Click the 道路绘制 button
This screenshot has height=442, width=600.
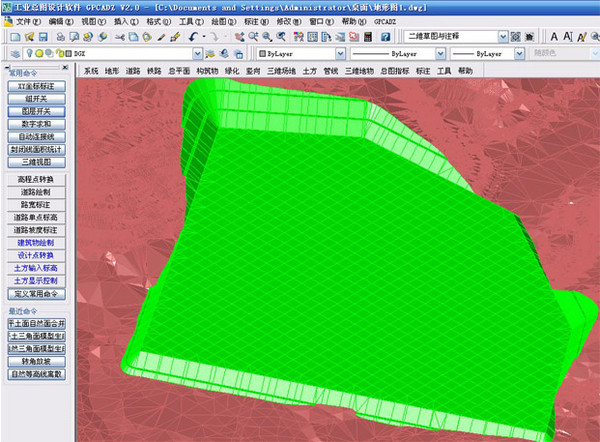pos(36,191)
